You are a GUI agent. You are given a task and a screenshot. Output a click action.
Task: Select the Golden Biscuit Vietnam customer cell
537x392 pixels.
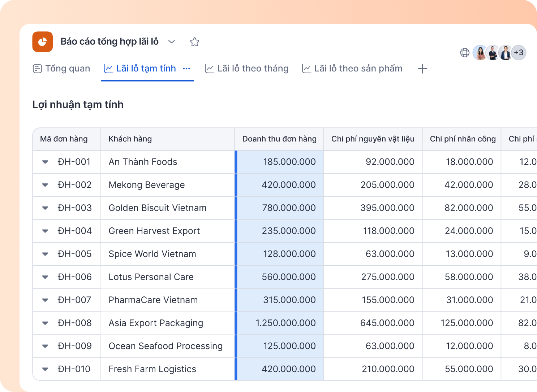pos(168,208)
